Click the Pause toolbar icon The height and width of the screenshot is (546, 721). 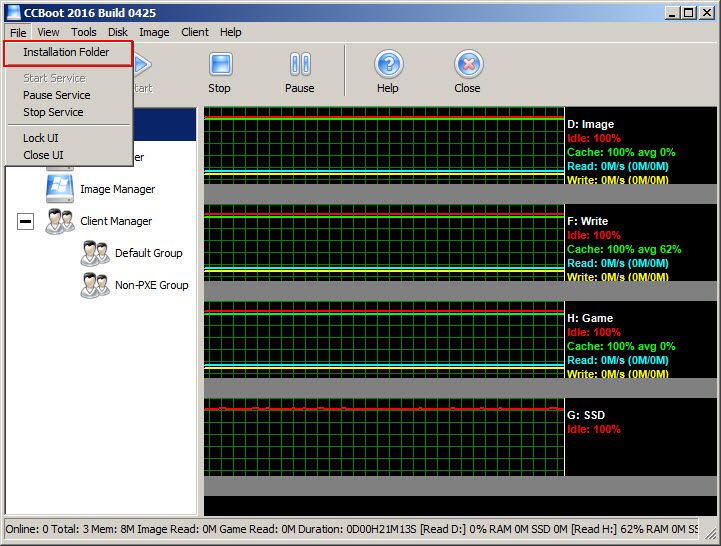tap(300, 63)
